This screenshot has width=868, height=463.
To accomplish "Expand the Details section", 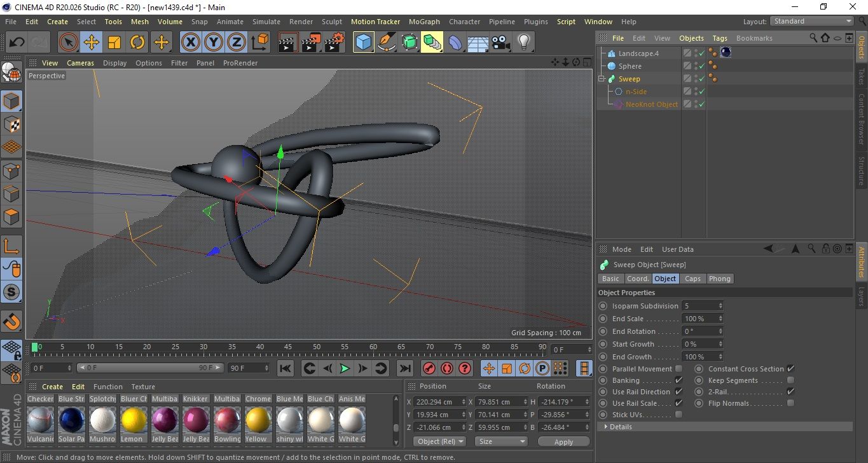I will (x=606, y=427).
